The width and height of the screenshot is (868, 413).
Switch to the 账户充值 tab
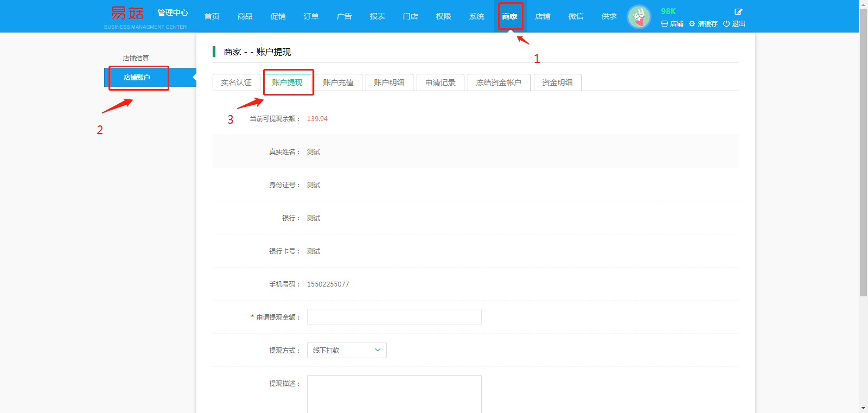[x=339, y=82]
